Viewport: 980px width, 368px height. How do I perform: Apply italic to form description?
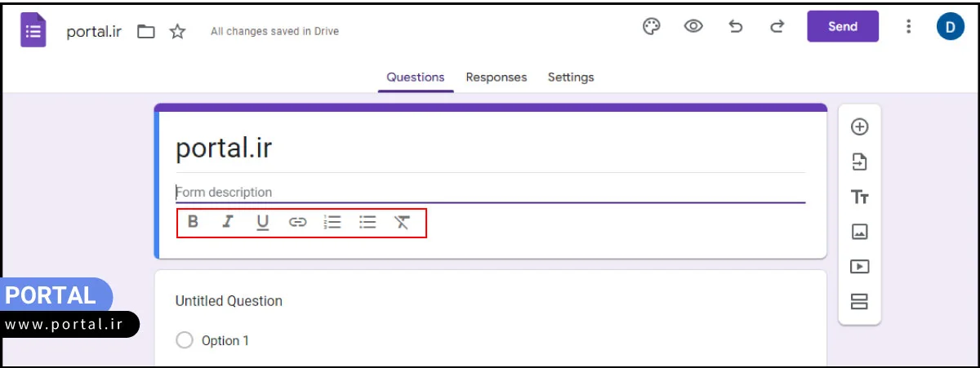228,222
